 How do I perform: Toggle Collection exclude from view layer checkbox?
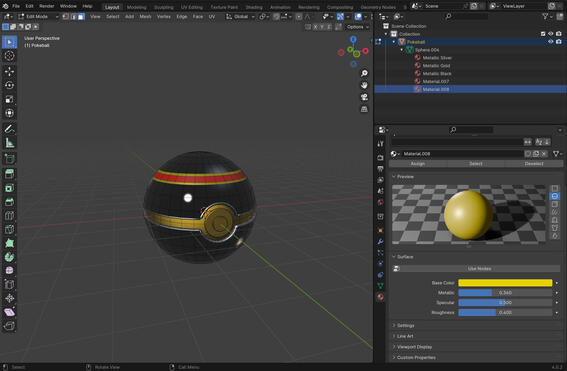(543, 34)
